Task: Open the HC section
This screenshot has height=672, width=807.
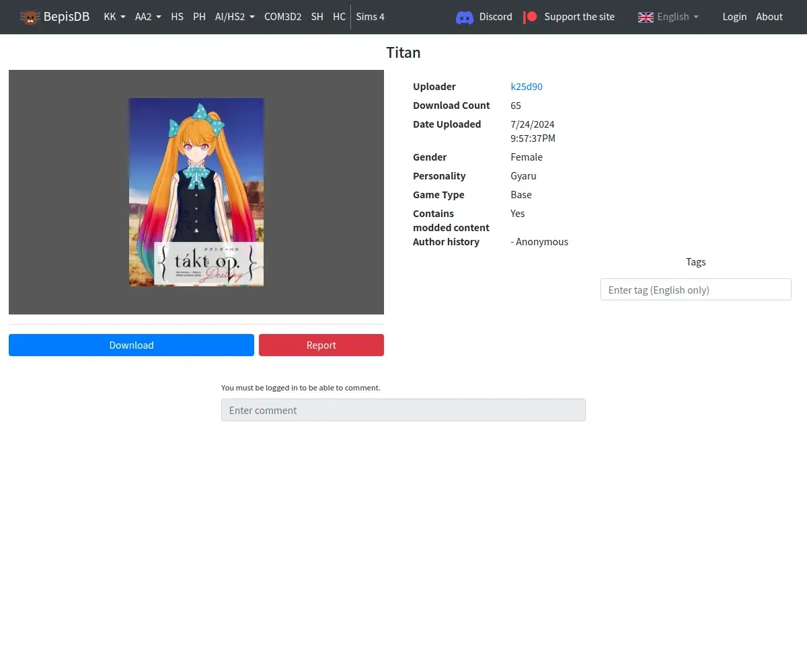Action: point(339,17)
